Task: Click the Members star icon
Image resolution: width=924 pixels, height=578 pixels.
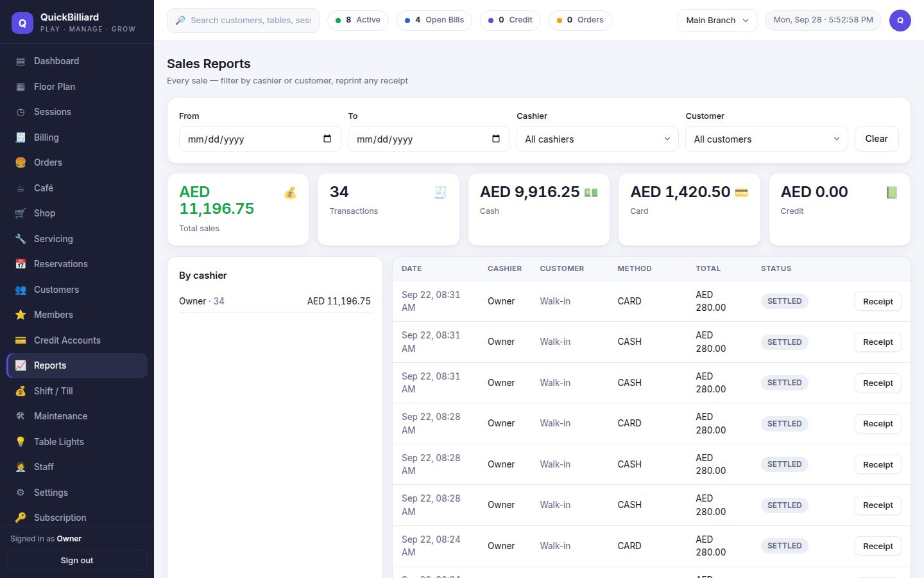Action: pos(21,315)
